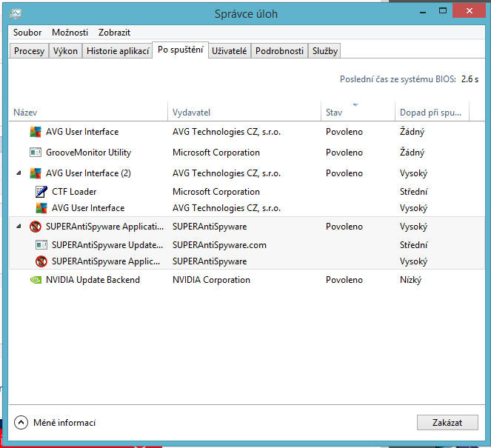
Task: Click the AVG icon in first AVG User Interface row
Action: pyautogui.click(x=36, y=132)
